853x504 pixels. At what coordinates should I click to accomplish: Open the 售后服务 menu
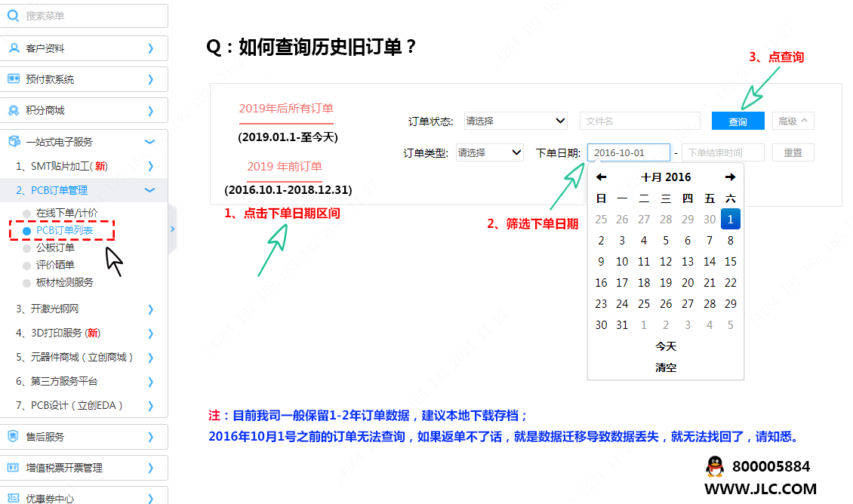84,437
